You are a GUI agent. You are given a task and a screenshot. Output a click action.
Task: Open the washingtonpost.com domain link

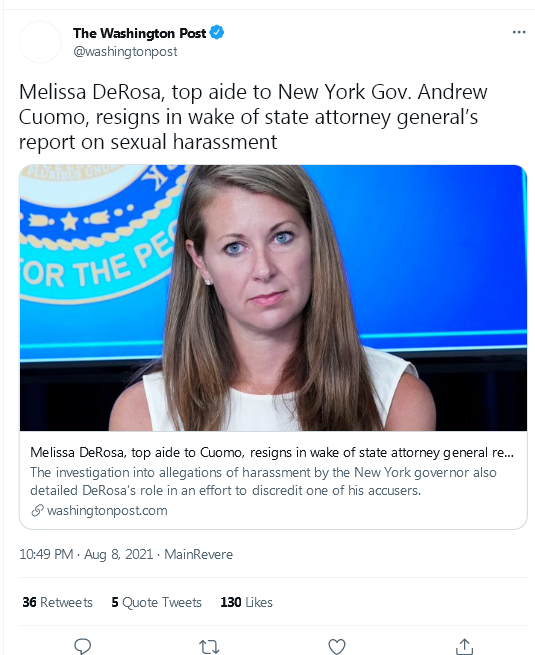pyautogui.click(x=107, y=510)
